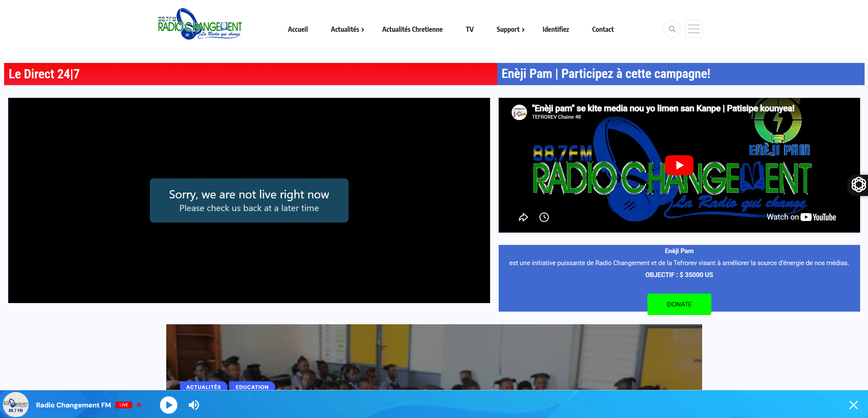
Task: Open the TV menu item
Action: (470, 29)
